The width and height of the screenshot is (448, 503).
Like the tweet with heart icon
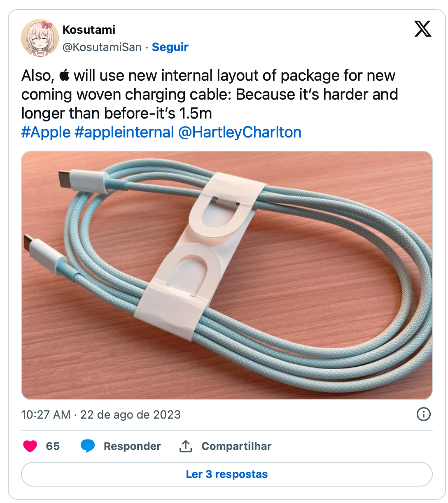click(30, 446)
